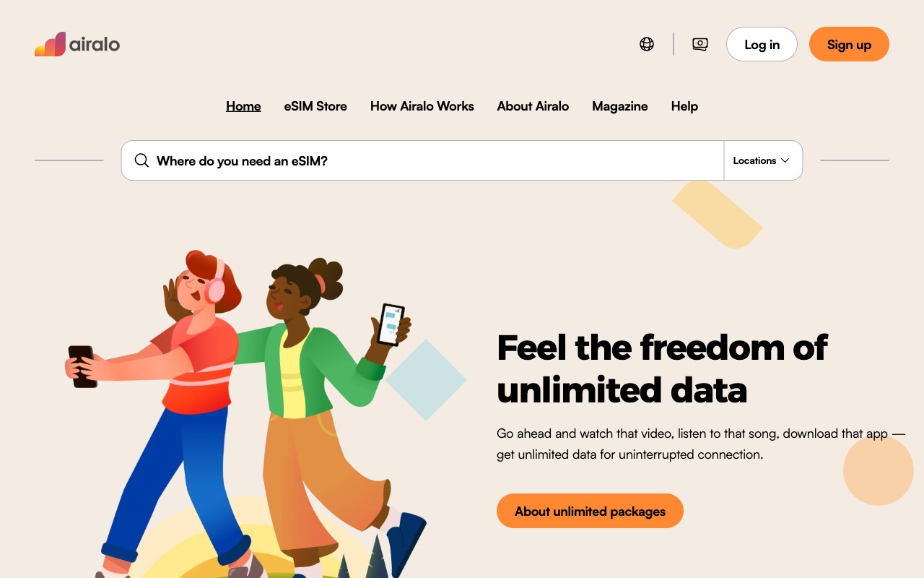Click the search magnifier icon

[x=141, y=160]
